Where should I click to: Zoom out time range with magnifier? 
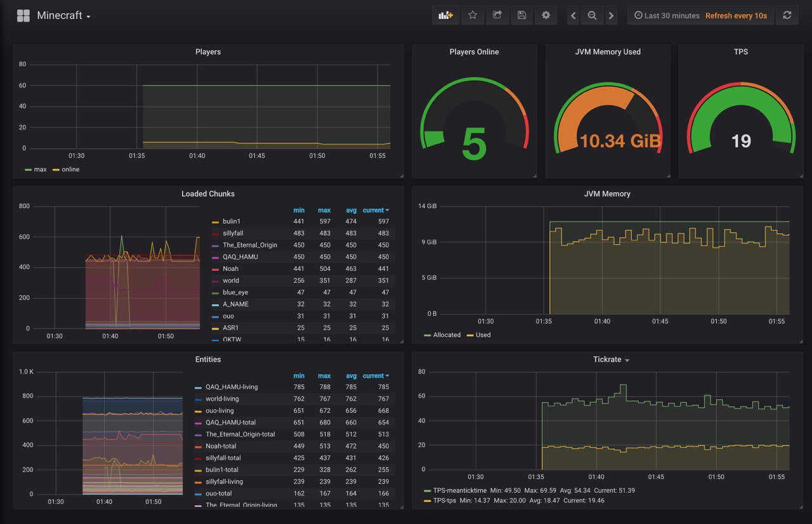592,15
